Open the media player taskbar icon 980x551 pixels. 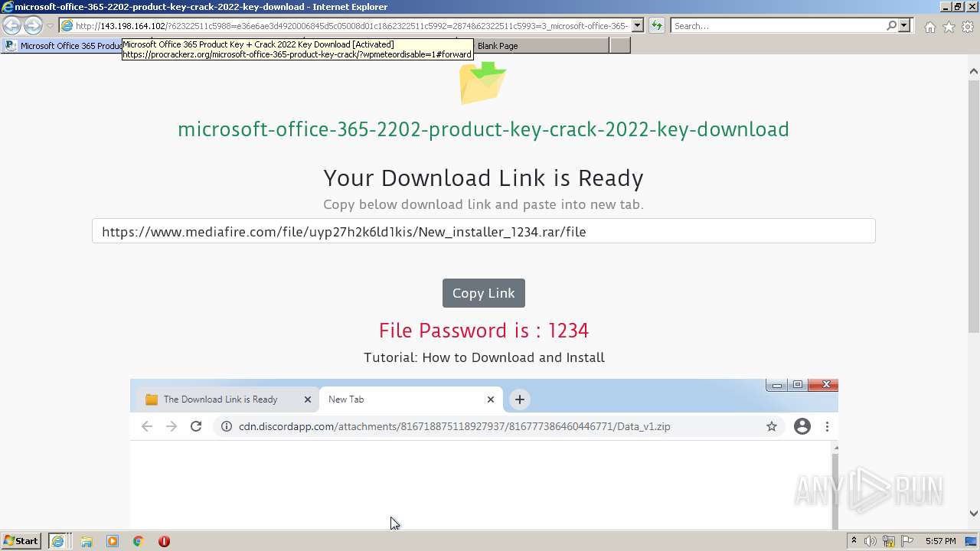113,541
